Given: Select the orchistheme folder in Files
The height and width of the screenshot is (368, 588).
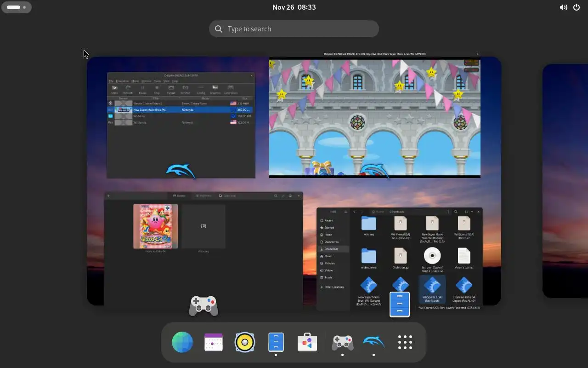Looking at the screenshot, I should click(x=368, y=258).
